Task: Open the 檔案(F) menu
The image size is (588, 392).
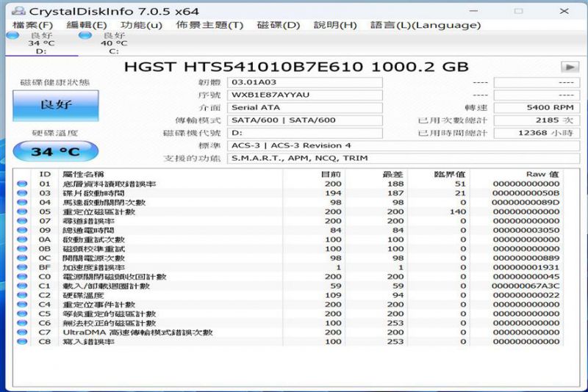Action: 32,25
